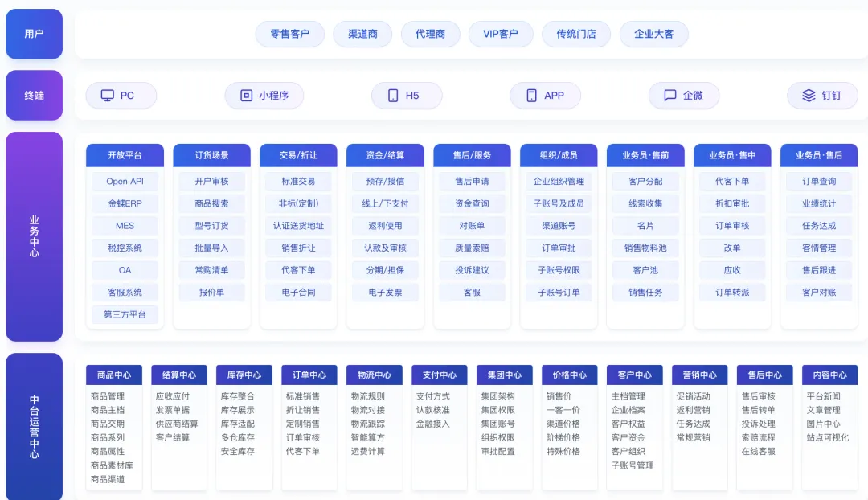
Task: Click the 企业组织管理 item
Action: tap(559, 181)
